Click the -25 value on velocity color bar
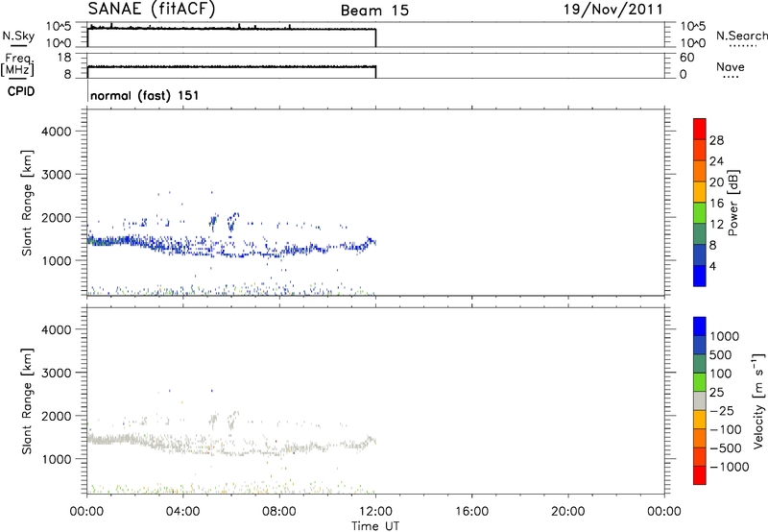768x532 pixels. click(x=721, y=411)
